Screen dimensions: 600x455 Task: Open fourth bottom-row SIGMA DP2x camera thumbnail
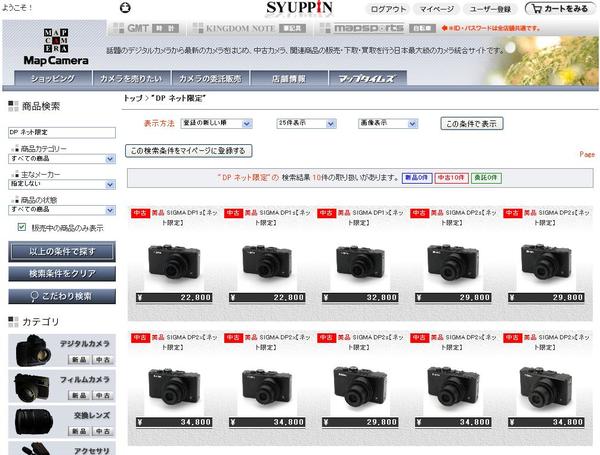[453, 387]
